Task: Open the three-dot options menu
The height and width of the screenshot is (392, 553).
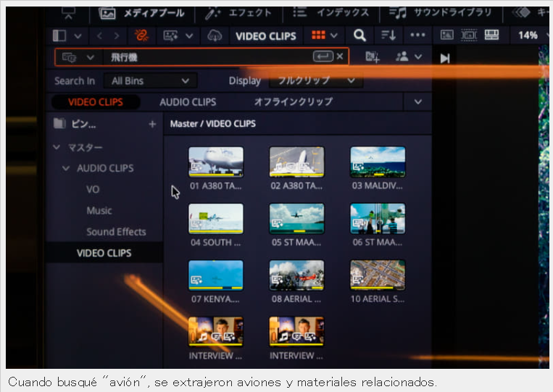Action: coord(417,35)
